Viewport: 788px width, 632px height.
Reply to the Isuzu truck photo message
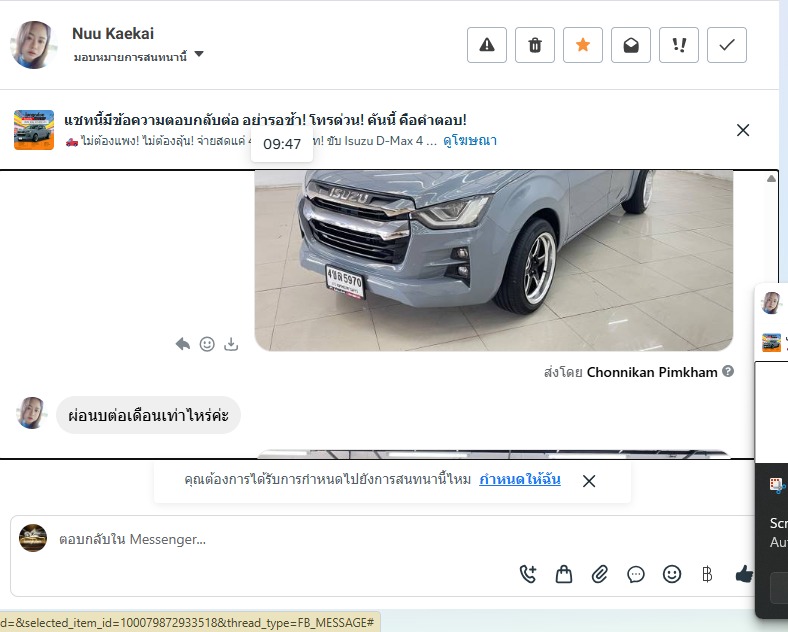point(183,344)
